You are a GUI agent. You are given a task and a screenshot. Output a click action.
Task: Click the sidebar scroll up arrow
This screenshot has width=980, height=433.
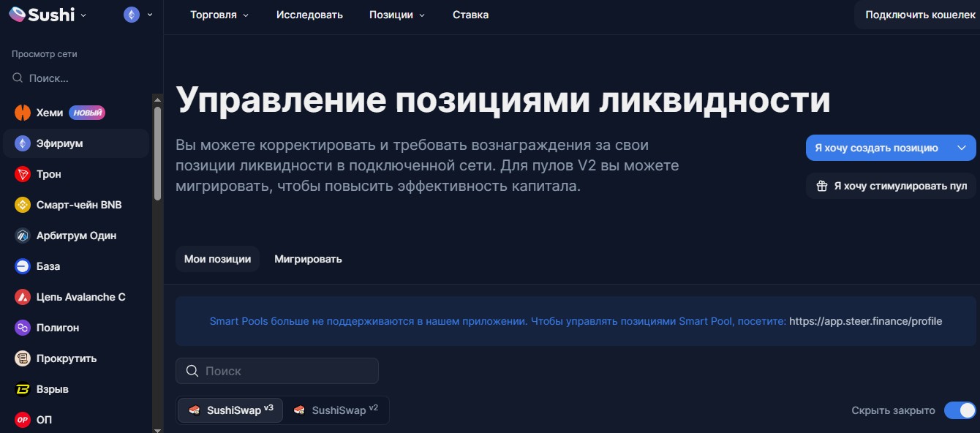pyautogui.click(x=157, y=99)
